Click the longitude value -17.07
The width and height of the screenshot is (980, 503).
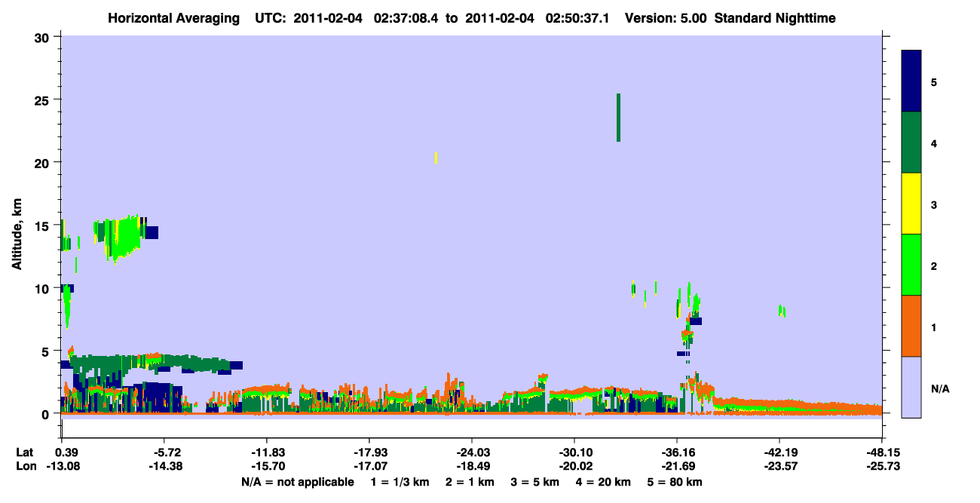click(x=369, y=466)
